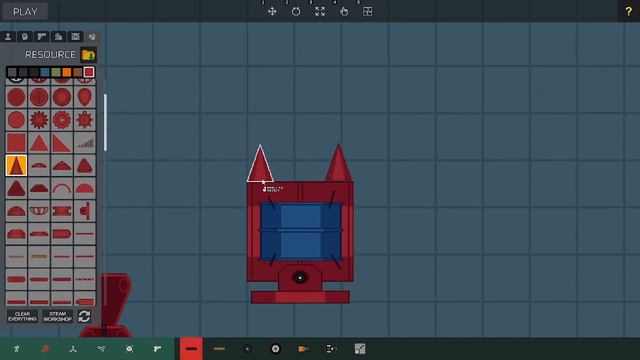Select the hand grab tool

pos(344,11)
